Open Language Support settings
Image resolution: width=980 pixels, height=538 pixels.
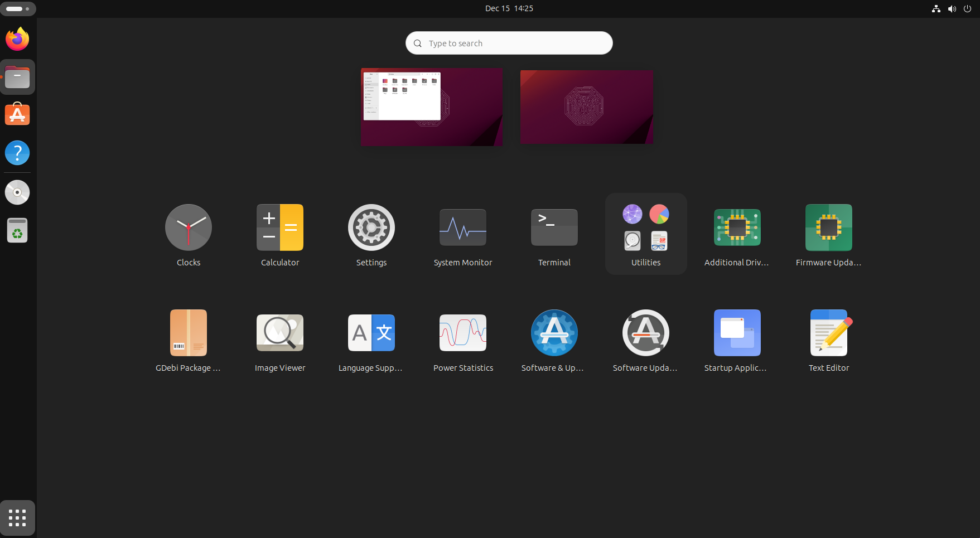click(x=371, y=333)
